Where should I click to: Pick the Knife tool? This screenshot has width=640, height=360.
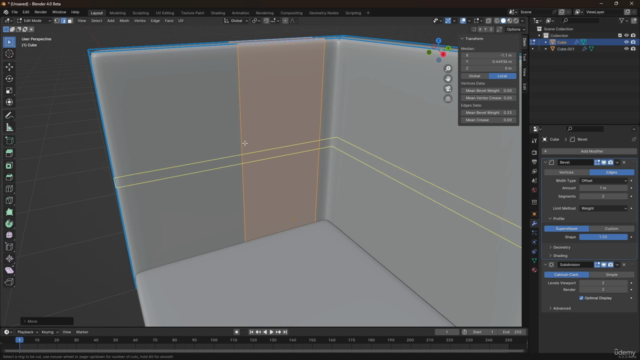(9, 200)
